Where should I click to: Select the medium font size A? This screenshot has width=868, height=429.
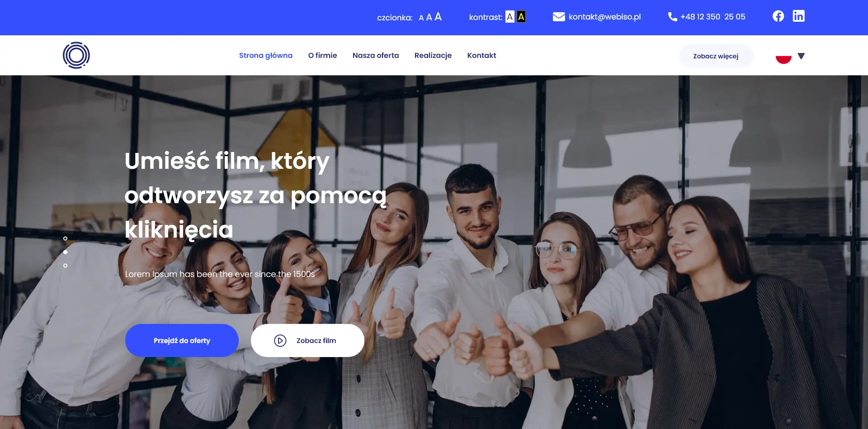pos(429,17)
